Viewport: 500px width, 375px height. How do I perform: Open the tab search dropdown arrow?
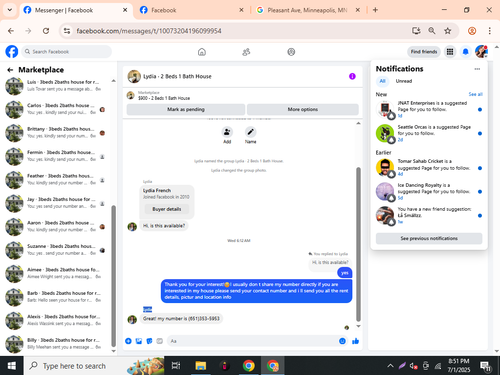click(10, 10)
